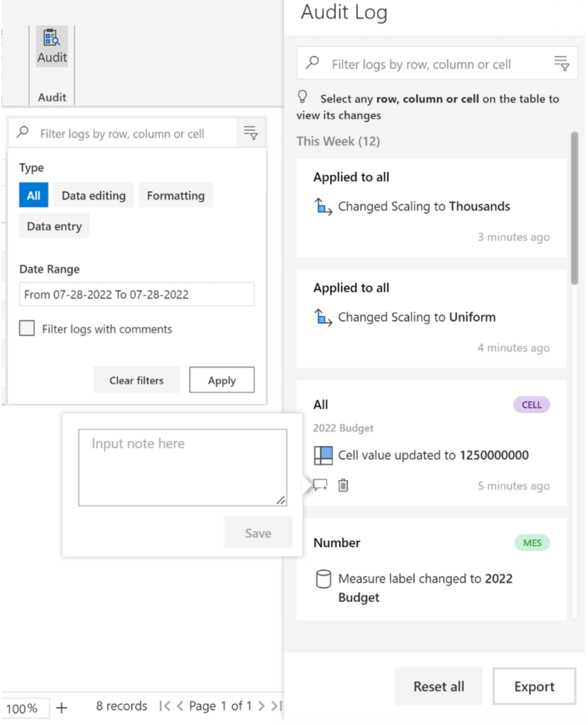
Task: Open the comment icon under the cell value entry
Action: [320, 485]
